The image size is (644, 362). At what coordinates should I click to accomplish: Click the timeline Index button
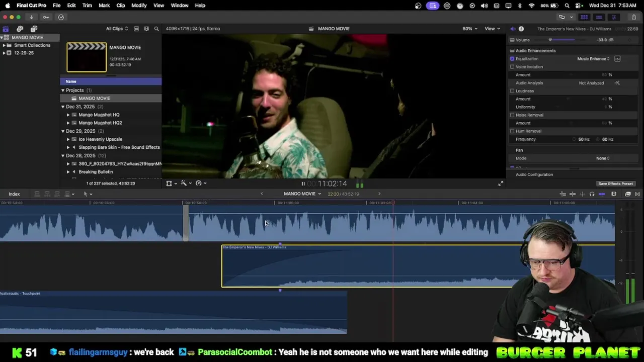coord(14,194)
